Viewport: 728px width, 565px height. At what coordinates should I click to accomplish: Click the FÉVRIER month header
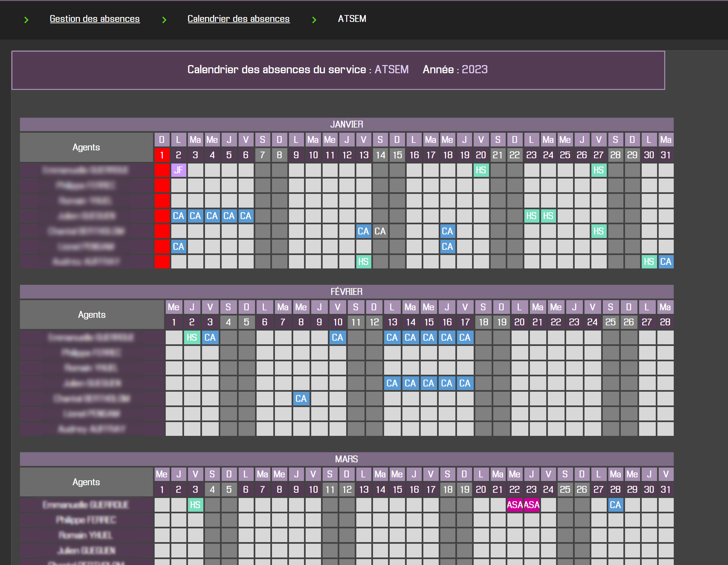[347, 292]
